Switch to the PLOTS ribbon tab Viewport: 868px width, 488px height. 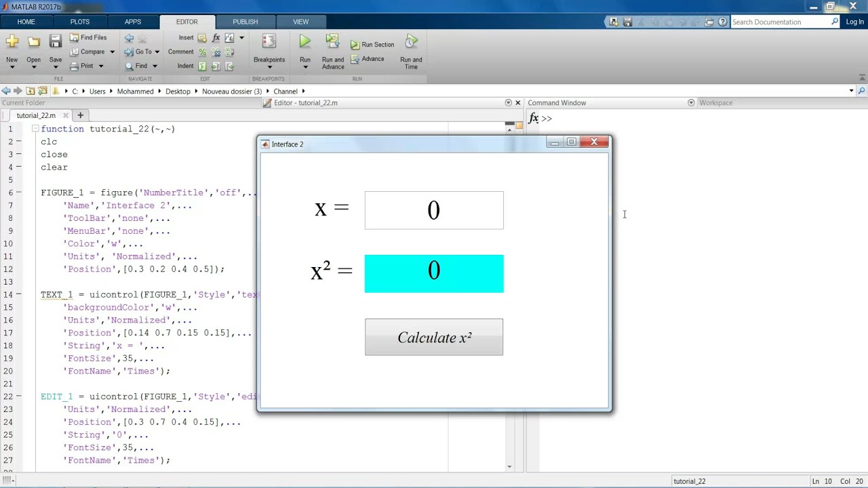[80, 22]
